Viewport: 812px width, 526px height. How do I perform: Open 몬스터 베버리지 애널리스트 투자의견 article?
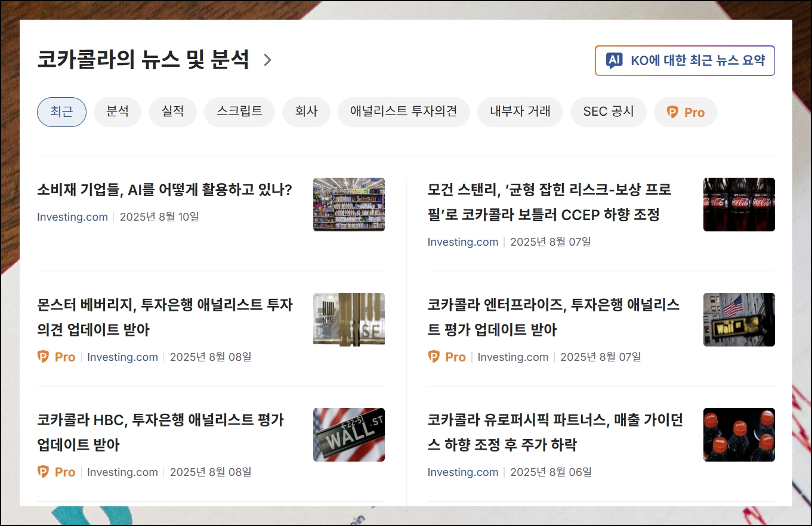(165, 317)
